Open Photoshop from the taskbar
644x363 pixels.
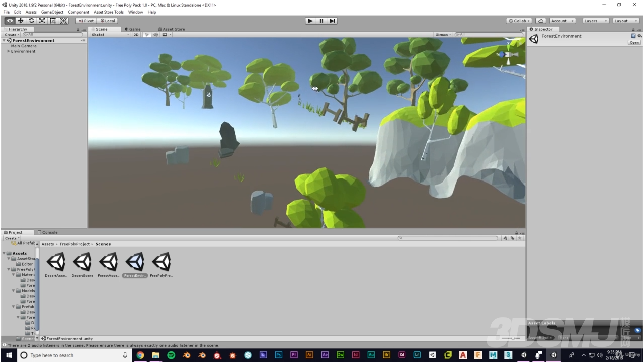[279, 355]
